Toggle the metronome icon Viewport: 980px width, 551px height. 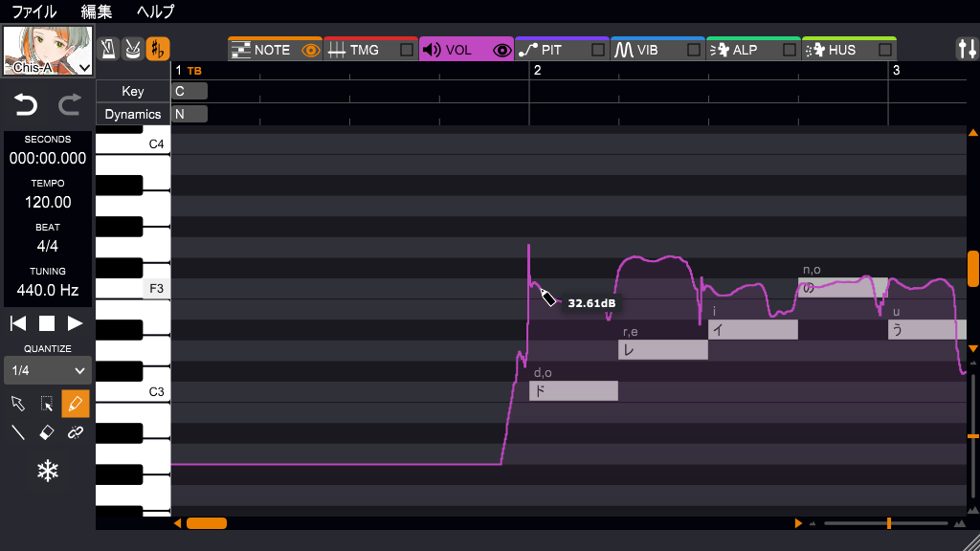click(x=107, y=48)
